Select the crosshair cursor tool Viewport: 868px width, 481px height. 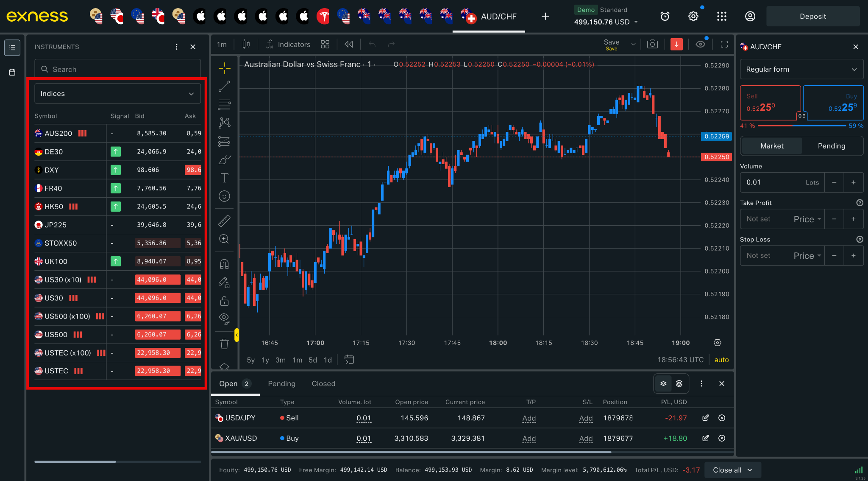point(224,68)
